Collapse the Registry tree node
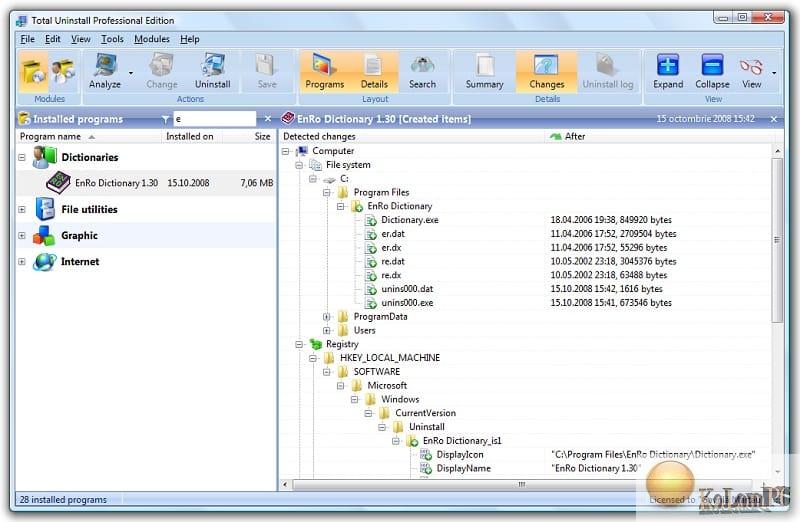This screenshot has width=800, height=522. coord(299,344)
